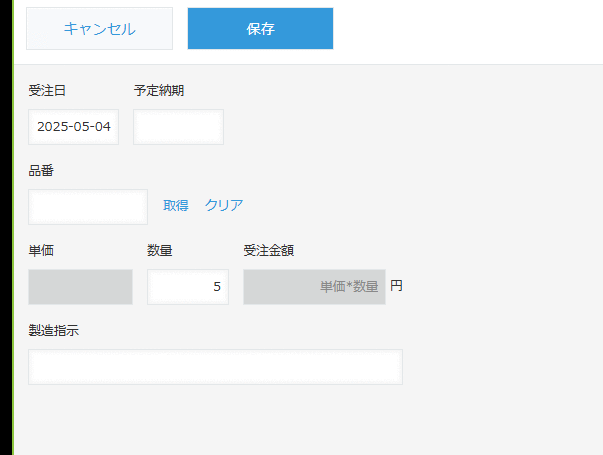Open the 受注日 date field showing 2025-05-04

pyautogui.click(x=73, y=127)
